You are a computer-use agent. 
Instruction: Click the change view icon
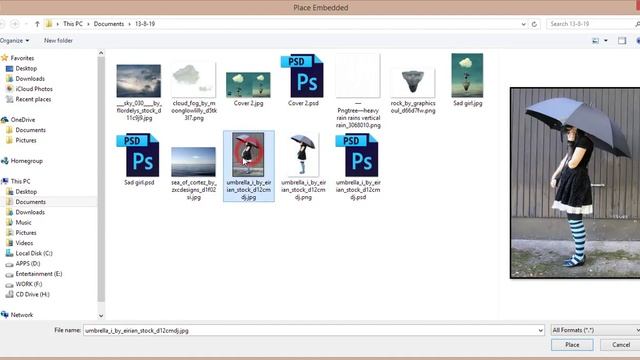click(596, 40)
